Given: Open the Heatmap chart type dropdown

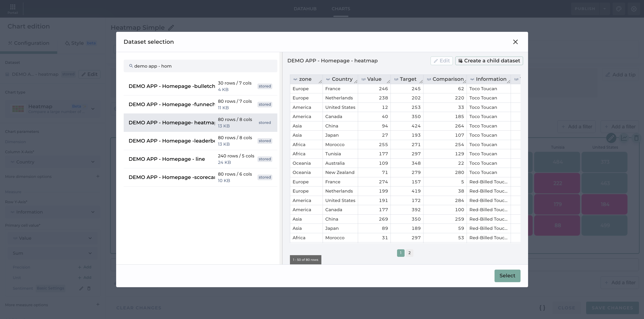Looking at the screenshot, I should pyautogui.click(x=52, y=109).
